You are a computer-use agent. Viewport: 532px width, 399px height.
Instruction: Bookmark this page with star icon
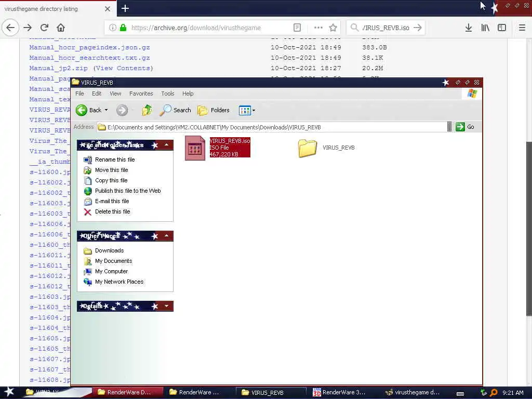333,28
